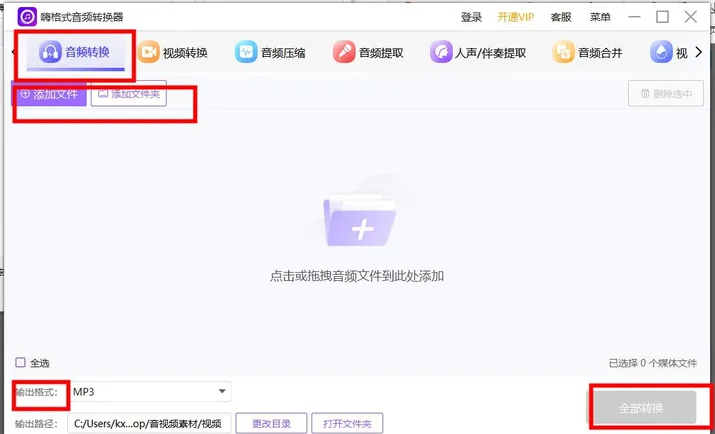
Task: Go to the 人声/伴奏提取 tab
Action: (478, 53)
